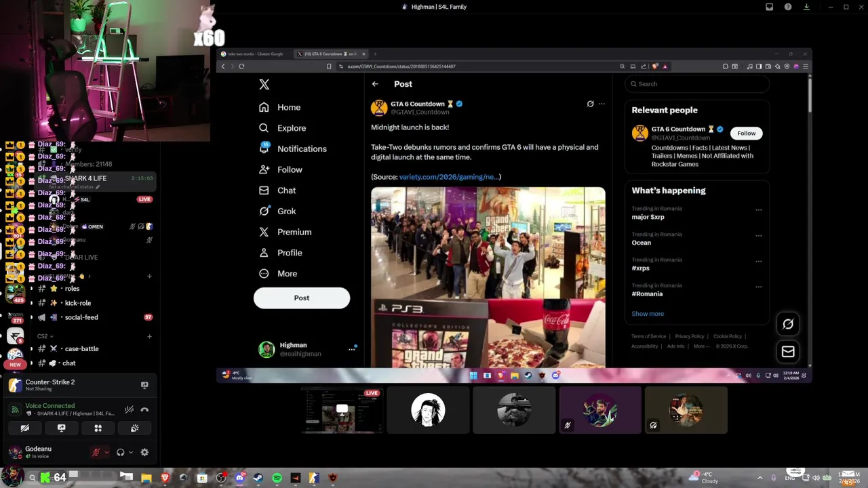Screen dimensions: 868x488
Task: Go back with the Post arrow
Action: [375, 84]
